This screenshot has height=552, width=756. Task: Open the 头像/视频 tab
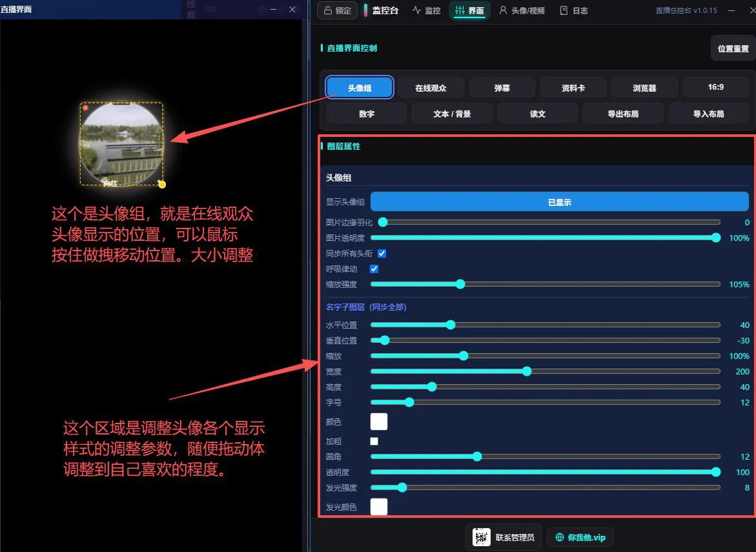click(522, 10)
